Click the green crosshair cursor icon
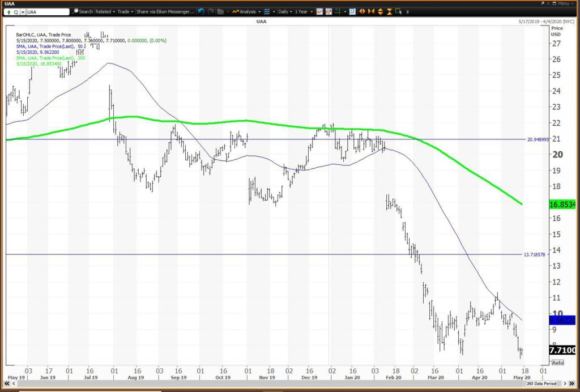This screenshot has width=580, height=392. click(338, 12)
